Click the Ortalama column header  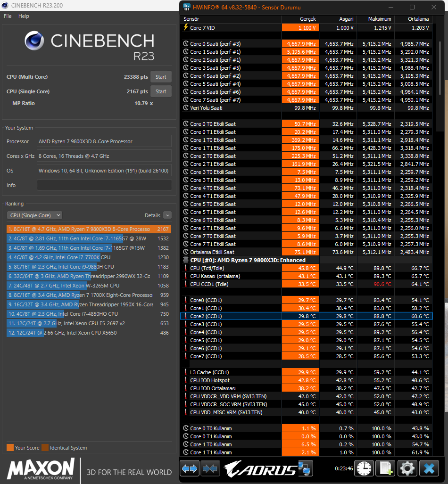pos(414,19)
